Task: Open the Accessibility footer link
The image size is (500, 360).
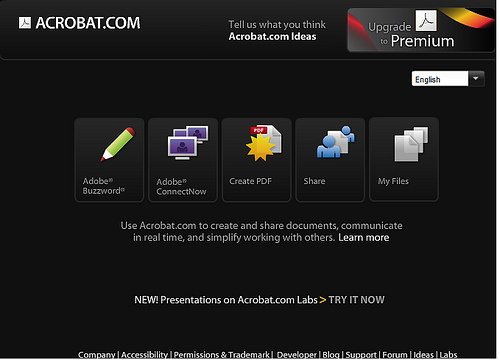Action: 144,355
